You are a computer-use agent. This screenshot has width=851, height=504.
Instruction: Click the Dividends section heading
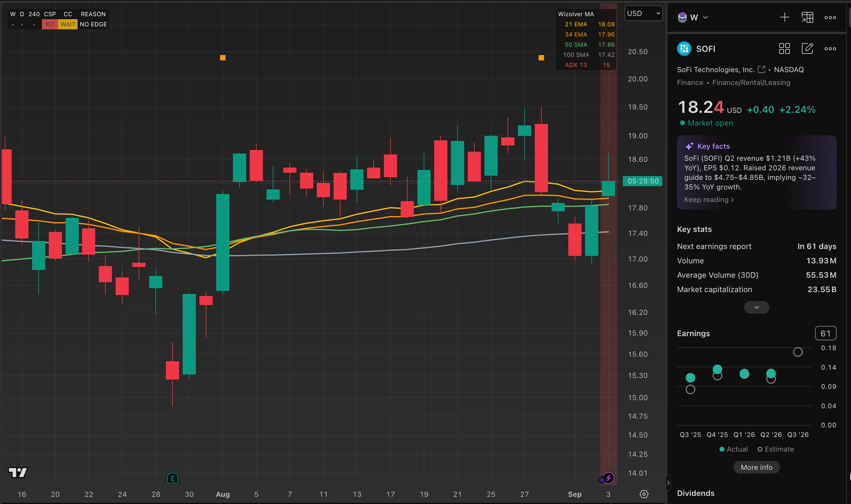point(695,493)
